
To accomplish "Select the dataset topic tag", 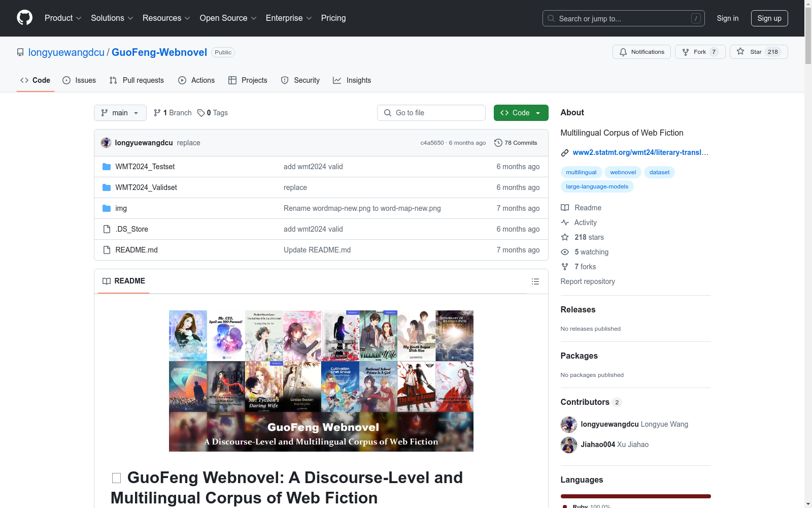I will 659,172.
